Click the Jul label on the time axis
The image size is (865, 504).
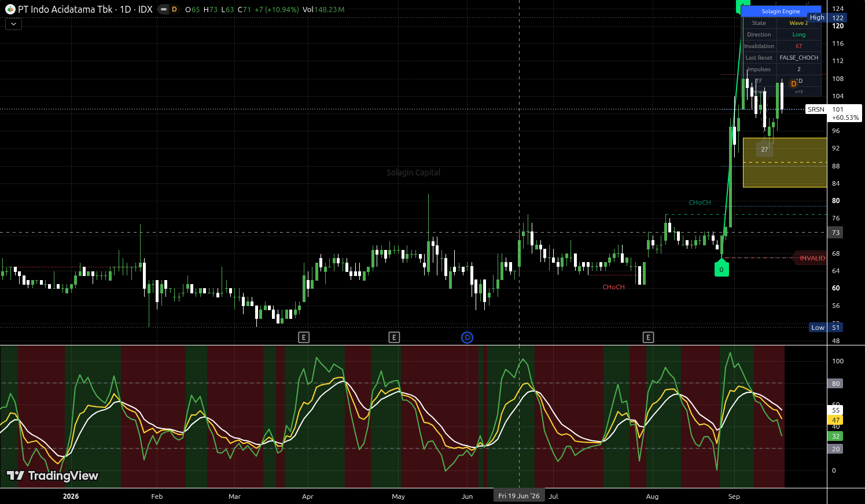[554, 496]
